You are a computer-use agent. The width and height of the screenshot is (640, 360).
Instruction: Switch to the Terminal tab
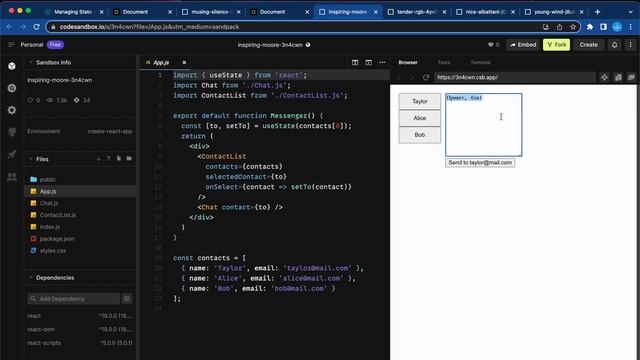pyautogui.click(x=480, y=62)
